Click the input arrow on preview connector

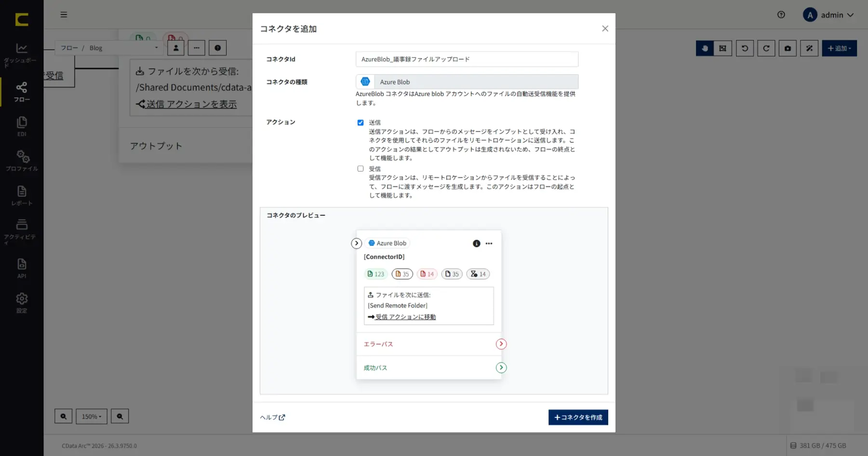point(356,243)
